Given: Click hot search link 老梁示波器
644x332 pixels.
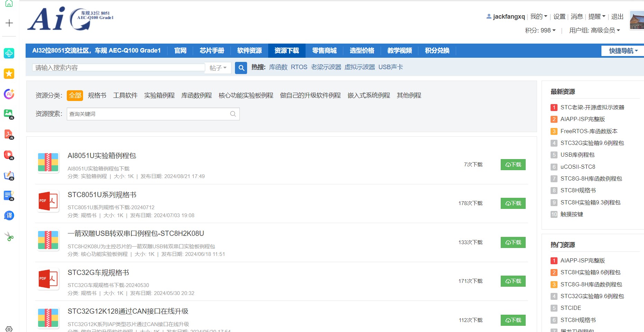Looking at the screenshot, I should [326, 67].
